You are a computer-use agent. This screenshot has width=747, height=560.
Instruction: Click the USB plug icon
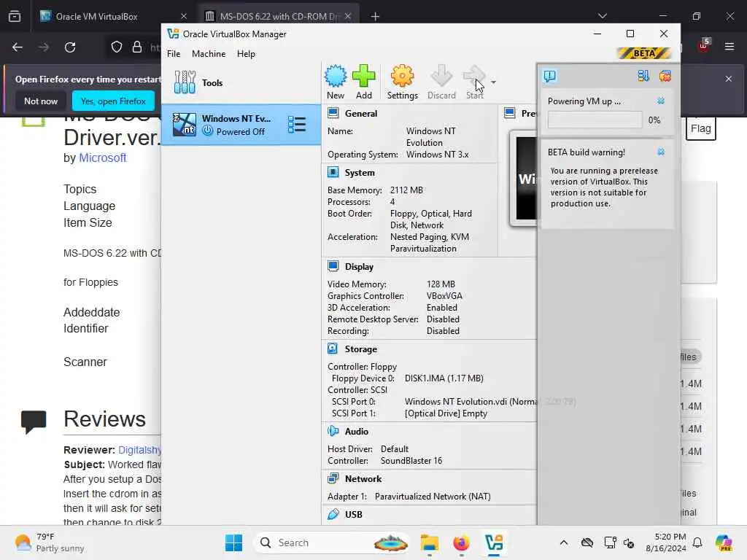[x=333, y=514]
